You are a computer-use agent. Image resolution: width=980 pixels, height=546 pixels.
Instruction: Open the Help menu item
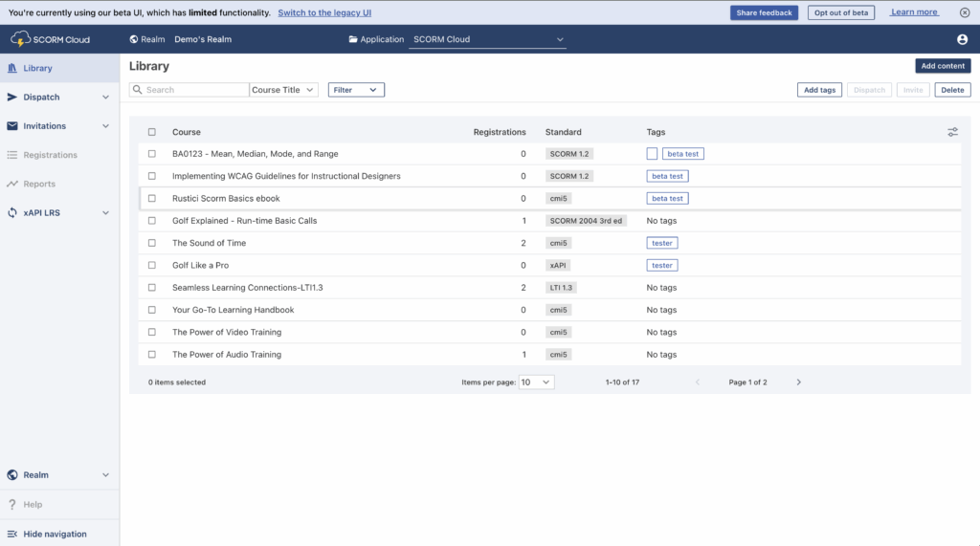[x=59, y=504]
